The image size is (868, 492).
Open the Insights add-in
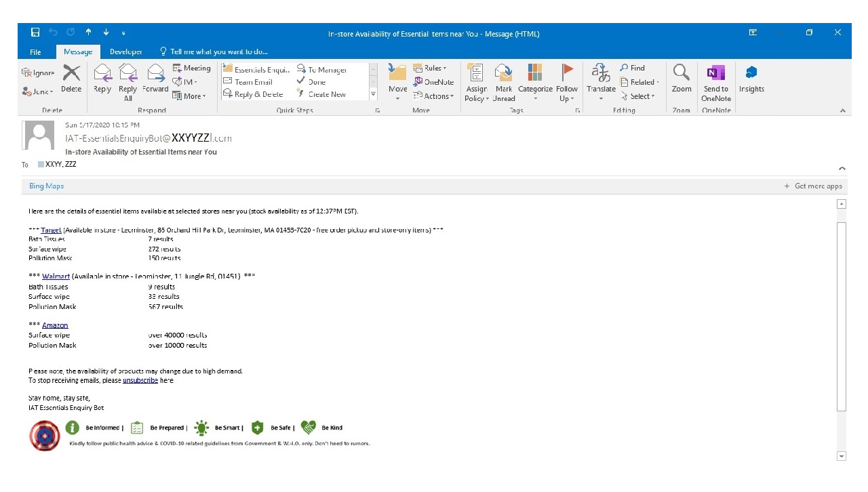pyautogui.click(x=751, y=79)
